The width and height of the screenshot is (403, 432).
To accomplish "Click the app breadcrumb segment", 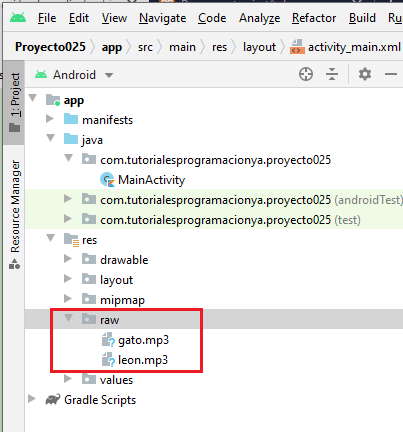I will (112, 48).
